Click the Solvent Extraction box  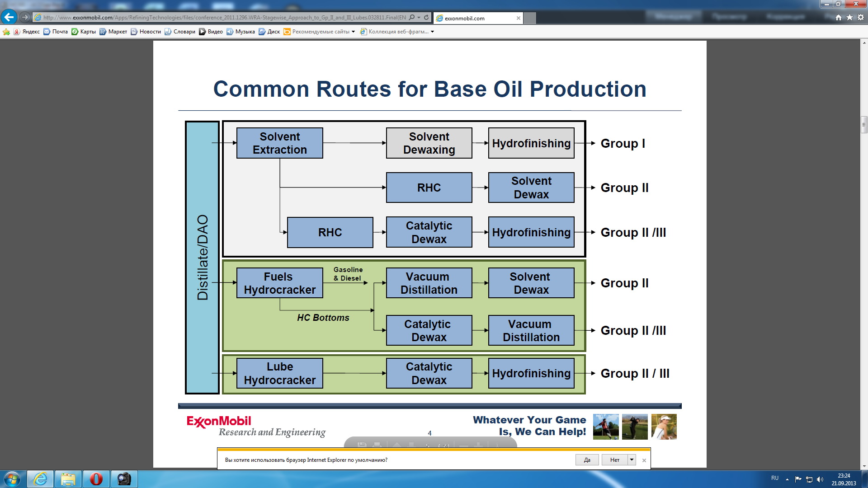click(x=279, y=143)
